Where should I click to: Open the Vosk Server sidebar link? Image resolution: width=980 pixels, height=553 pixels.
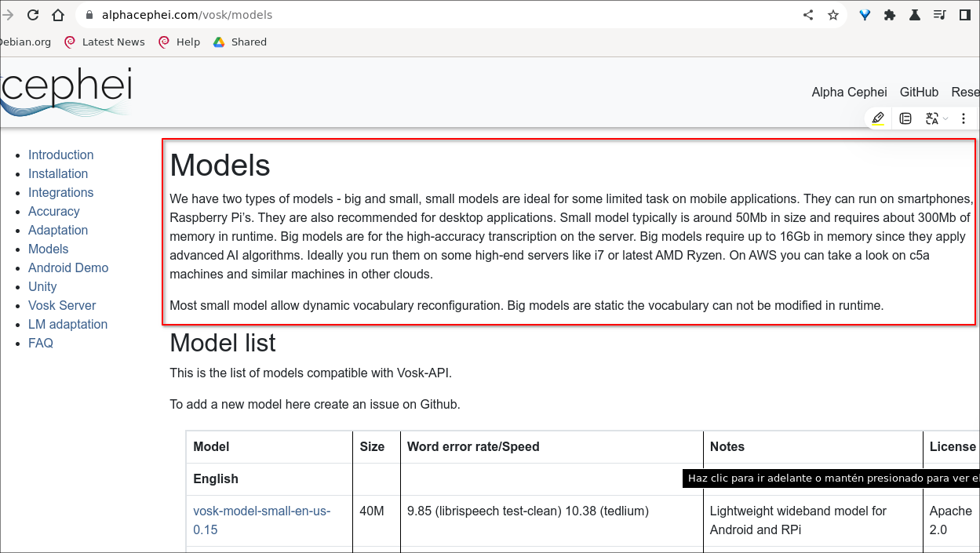tap(62, 305)
